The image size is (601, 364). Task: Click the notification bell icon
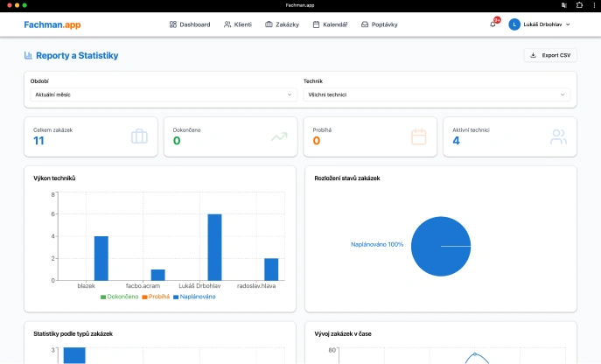click(x=493, y=24)
